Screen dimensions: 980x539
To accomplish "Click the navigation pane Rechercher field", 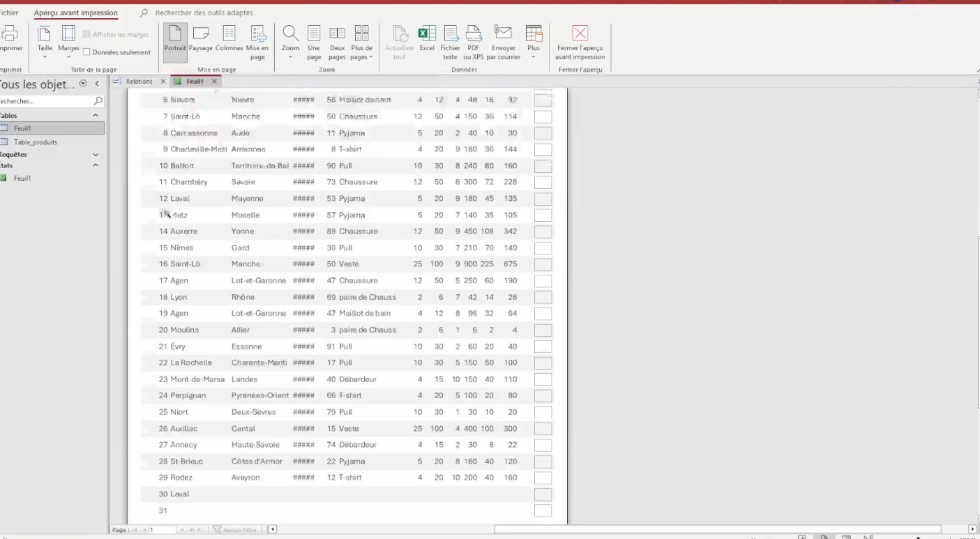I will click(46, 101).
